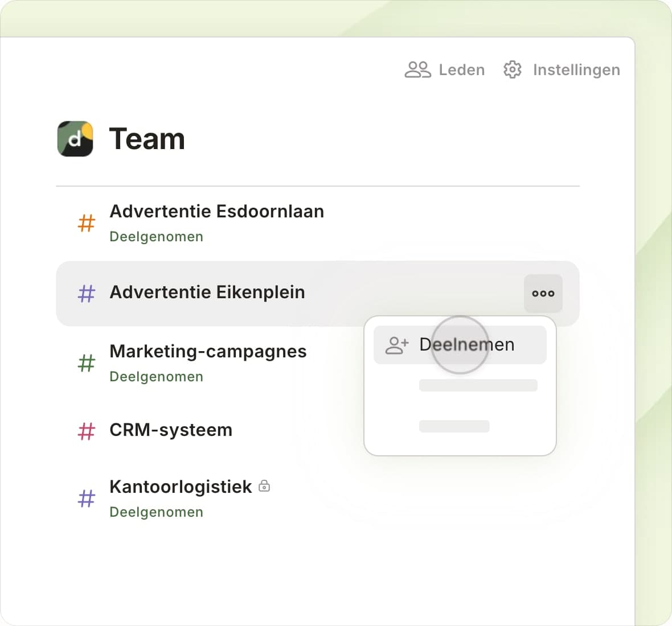Click the hash icon for Kantoorlogistiek

(87, 499)
